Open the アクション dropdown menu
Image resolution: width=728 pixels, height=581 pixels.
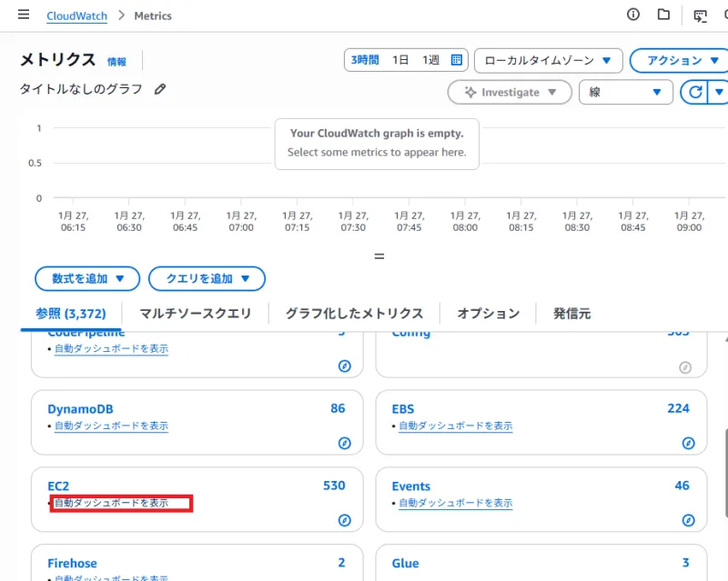(678, 61)
